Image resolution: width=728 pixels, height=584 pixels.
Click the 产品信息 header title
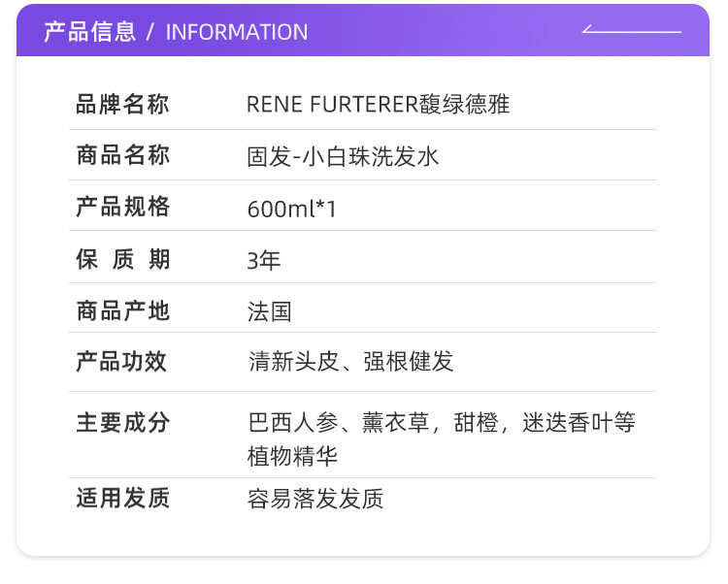pyautogui.click(x=90, y=31)
